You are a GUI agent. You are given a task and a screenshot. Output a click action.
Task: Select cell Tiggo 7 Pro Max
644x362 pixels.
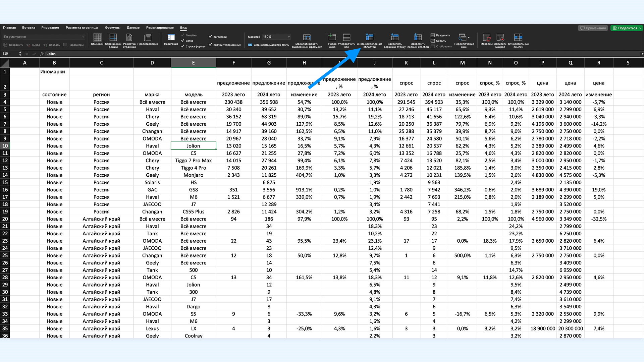point(194,161)
